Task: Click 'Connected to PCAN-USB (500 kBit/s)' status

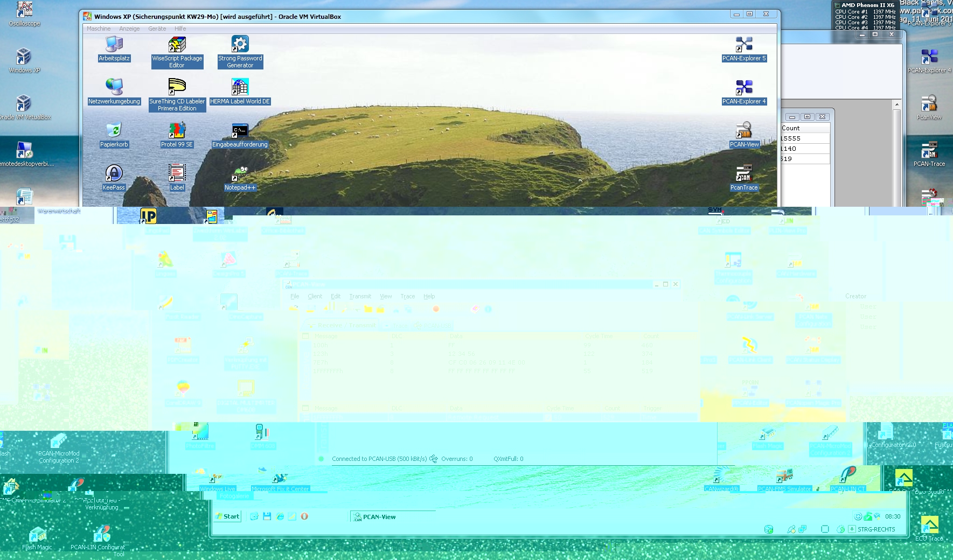Action: (379, 459)
